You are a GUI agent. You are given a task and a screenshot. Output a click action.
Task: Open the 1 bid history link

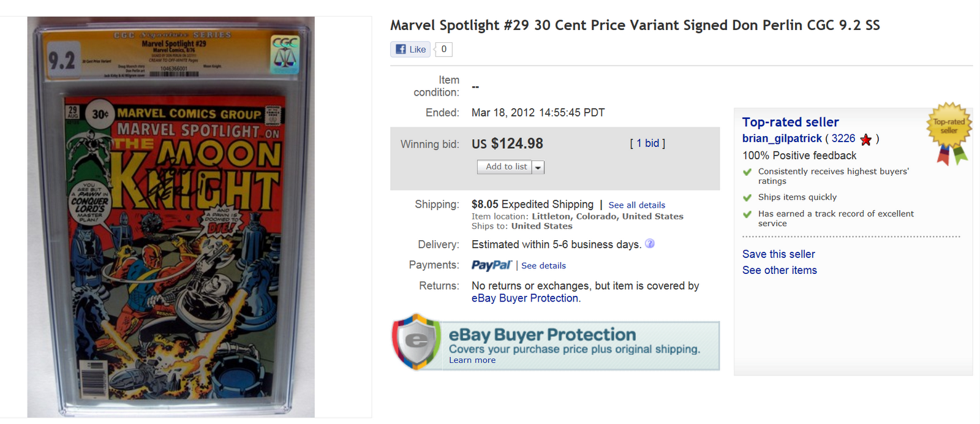coord(647,143)
